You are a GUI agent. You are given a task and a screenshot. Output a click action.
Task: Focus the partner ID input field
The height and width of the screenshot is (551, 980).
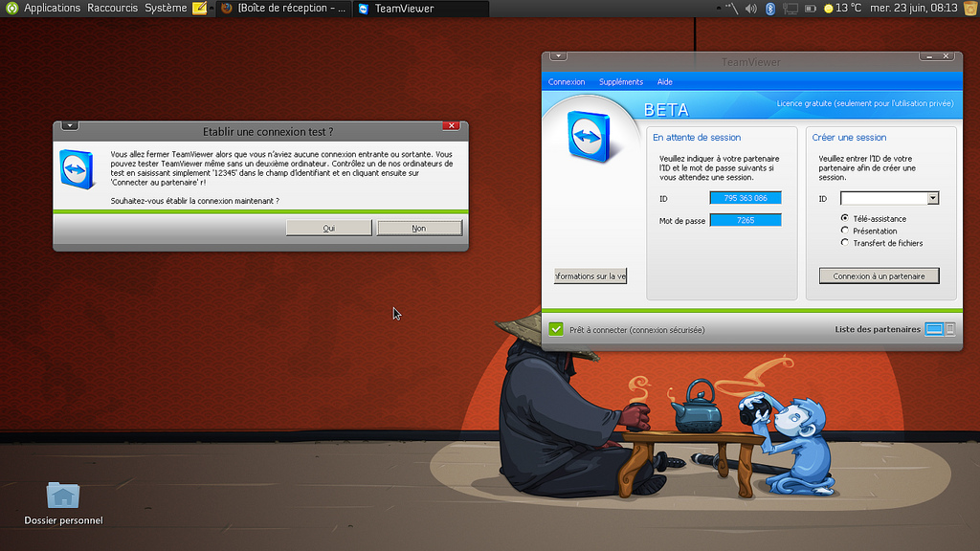coord(883,198)
